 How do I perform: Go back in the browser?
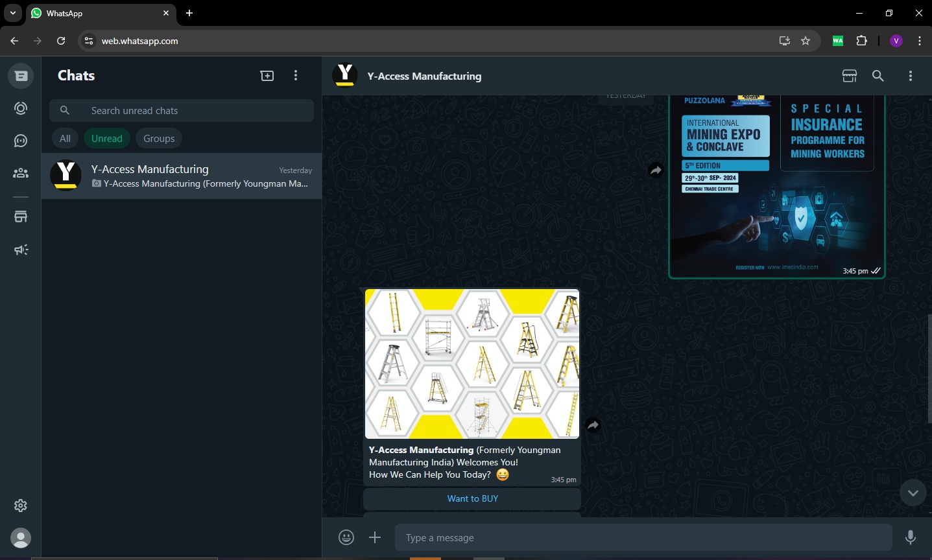(x=14, y=41)
